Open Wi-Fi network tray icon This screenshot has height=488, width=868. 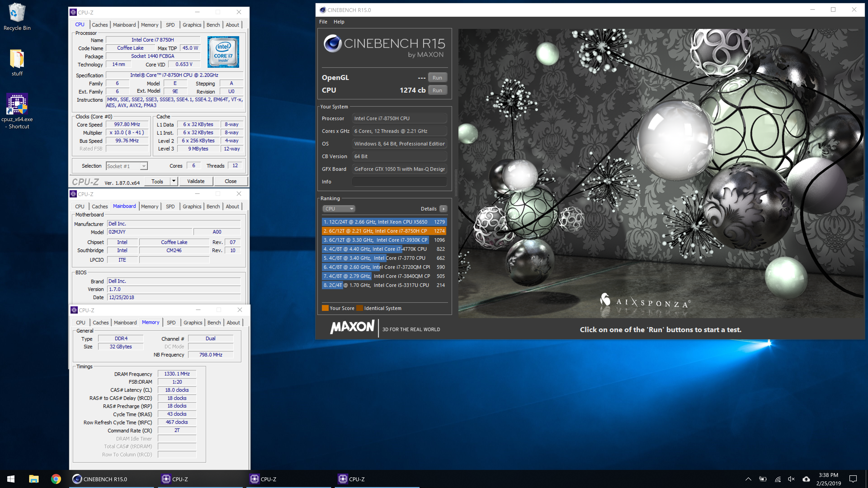(x=777, y=479)
